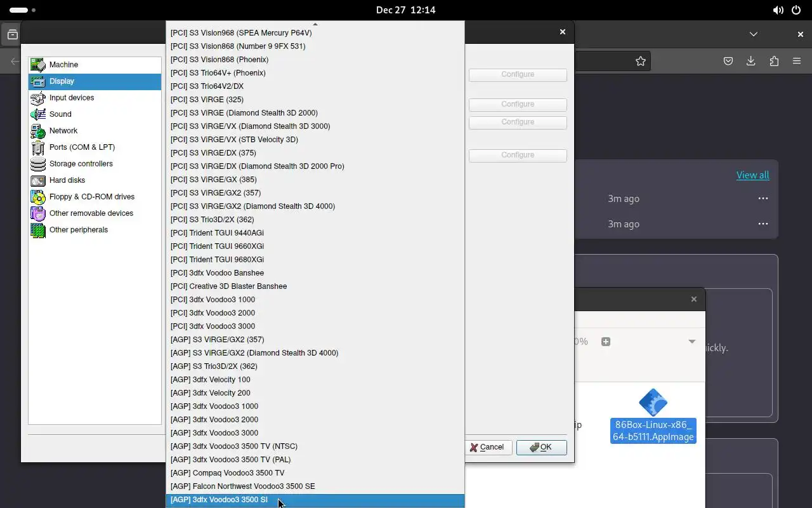Select [PCI] S3 ViRGE (325)
This screenshot has height=508, width=812.
(x=315, y=100)
